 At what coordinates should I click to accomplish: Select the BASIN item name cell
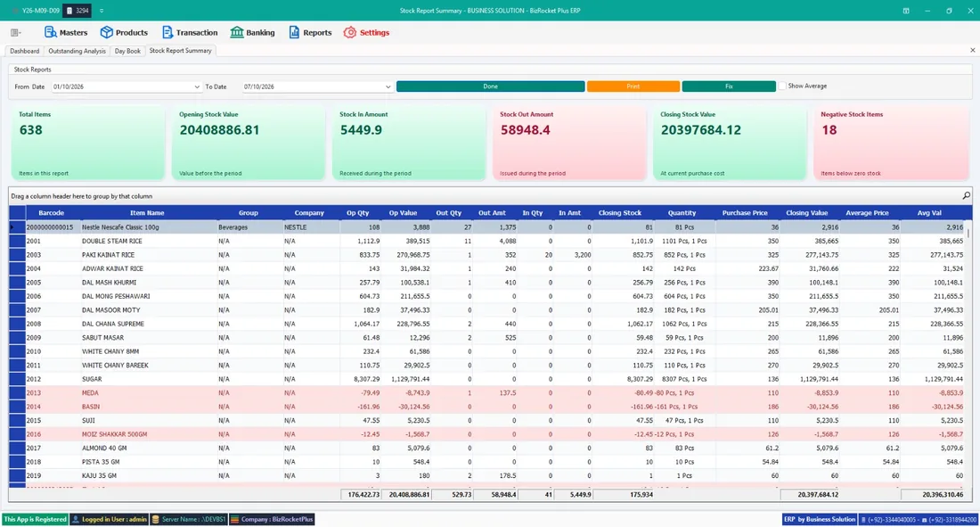pyautogui.click(x=148, y=407)
